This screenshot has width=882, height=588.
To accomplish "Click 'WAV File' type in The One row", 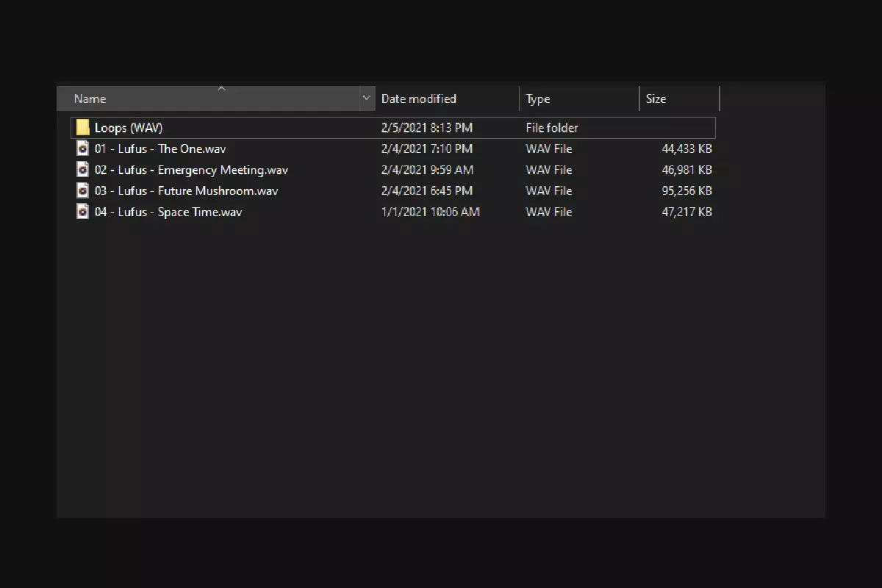I will pos(549,148).
